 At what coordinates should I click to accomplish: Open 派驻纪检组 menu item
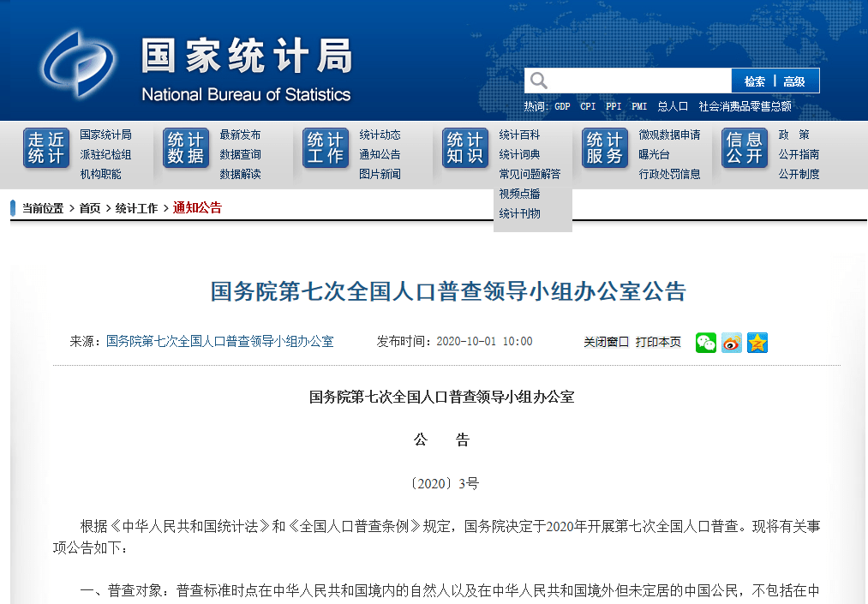pos(105,154)
